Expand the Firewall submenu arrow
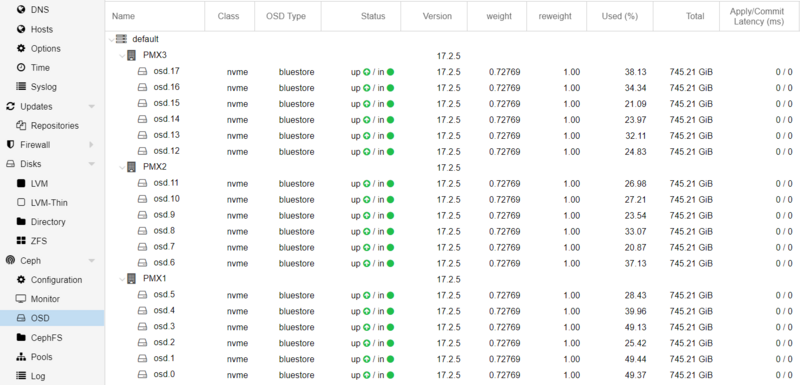800x385 pixels. click(x=92, y=145)
